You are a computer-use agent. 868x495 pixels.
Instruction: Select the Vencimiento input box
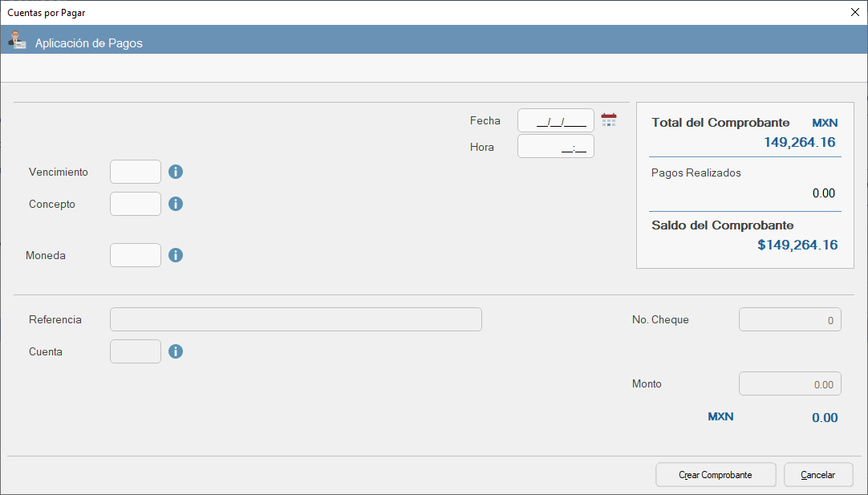[x=136, y=172]
